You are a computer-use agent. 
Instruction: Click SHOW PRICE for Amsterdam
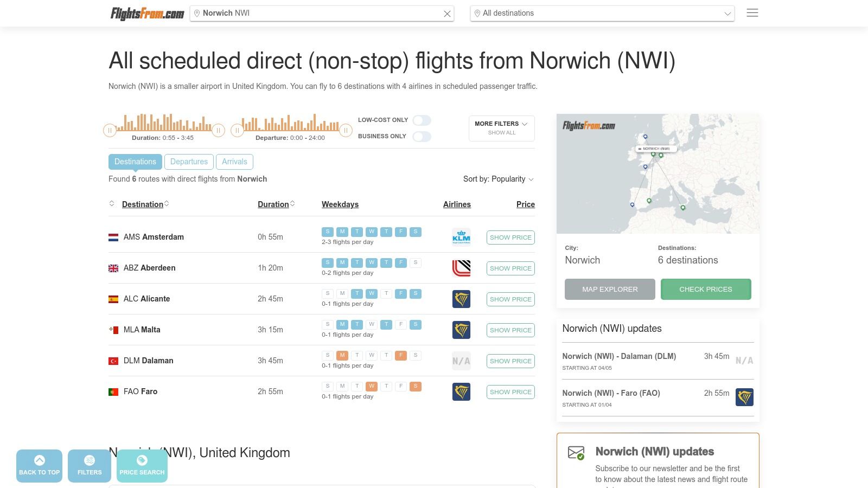(510, 237)
